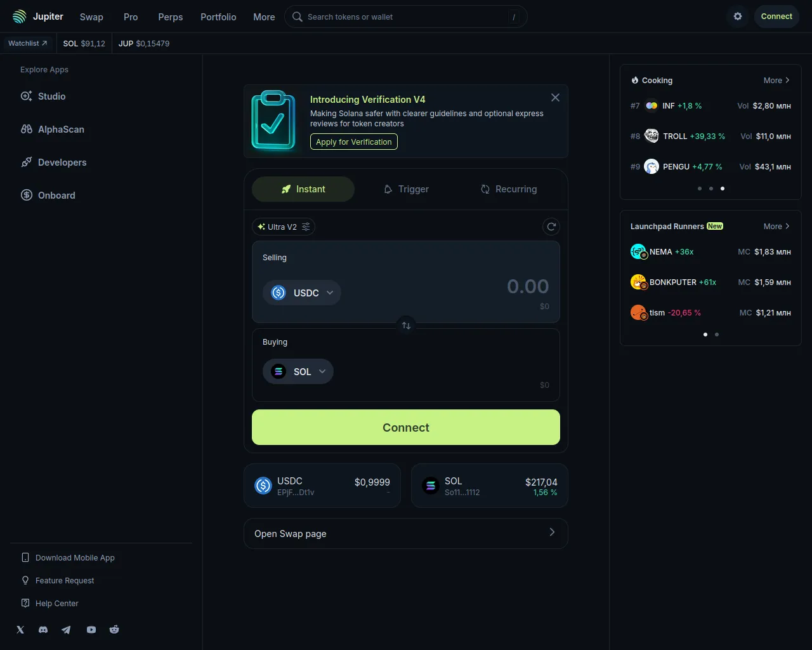
Task: Go to Swap in top navigation
Action: 91,17
